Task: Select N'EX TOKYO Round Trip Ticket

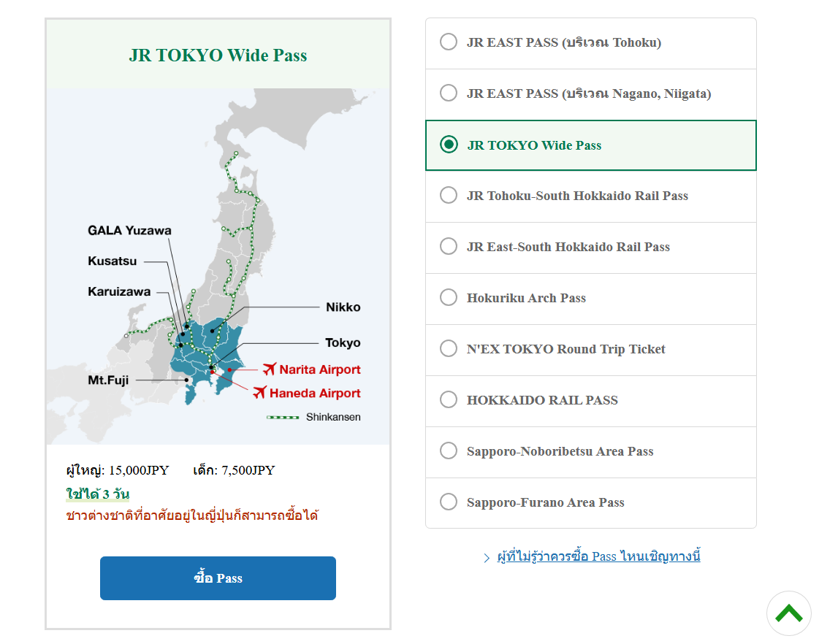Action: (x=449, y=349)
